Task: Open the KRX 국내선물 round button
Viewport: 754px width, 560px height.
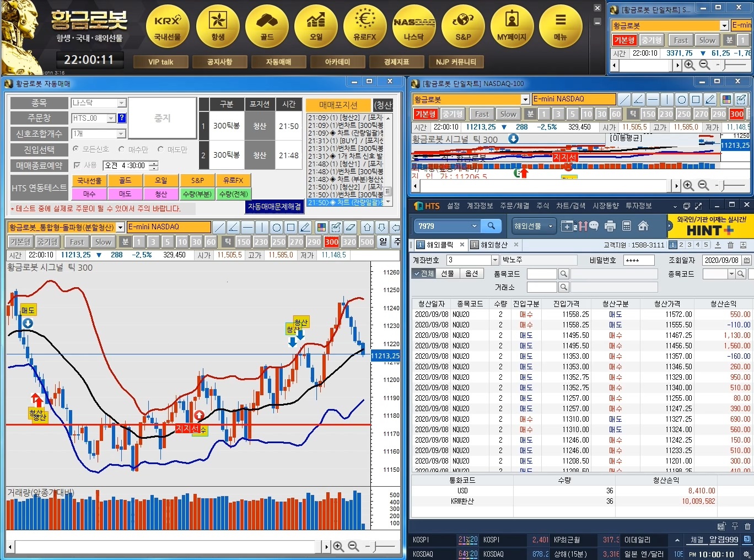Action: (168, 25)
